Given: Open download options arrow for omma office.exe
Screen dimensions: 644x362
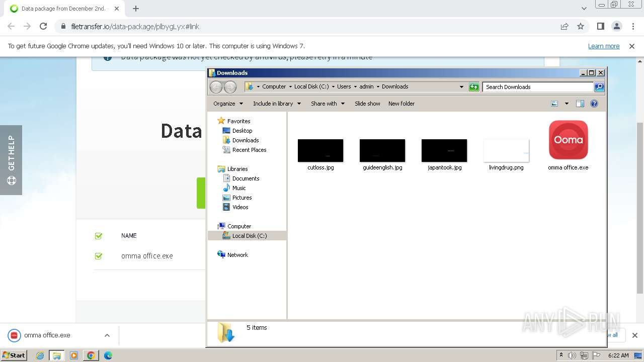Looking at the screenshot, I should tap(107, 335).
